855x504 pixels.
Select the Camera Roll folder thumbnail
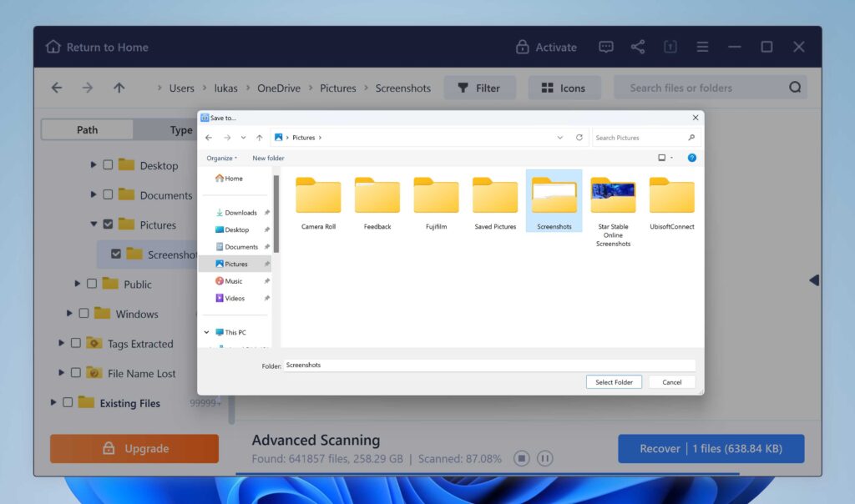click(x=318, y=196)
